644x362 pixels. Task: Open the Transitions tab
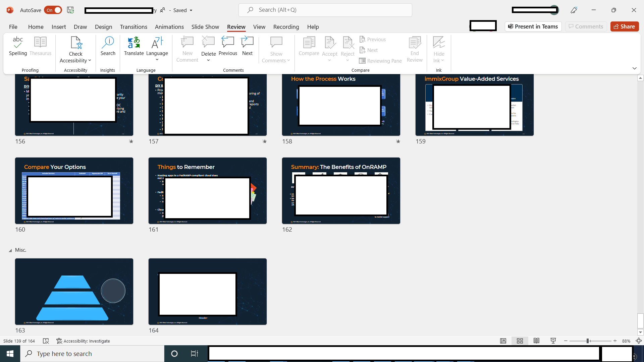pyautogui.click(x=133, y=27)
